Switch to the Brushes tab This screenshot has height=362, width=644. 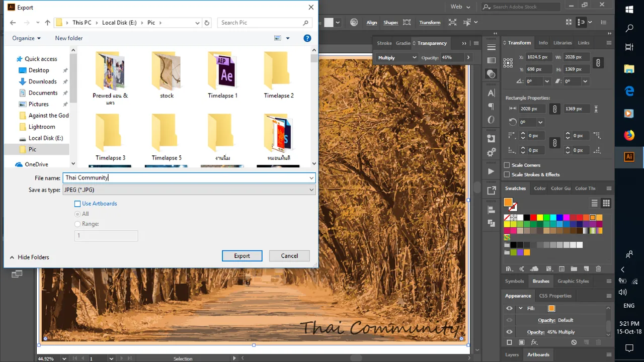[x=541, y=281]
